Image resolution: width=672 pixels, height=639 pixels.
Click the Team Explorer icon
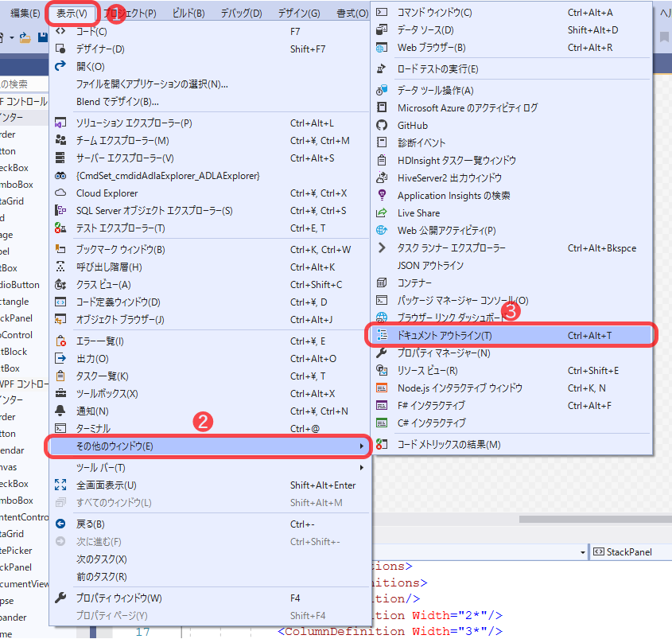point(60,140)
